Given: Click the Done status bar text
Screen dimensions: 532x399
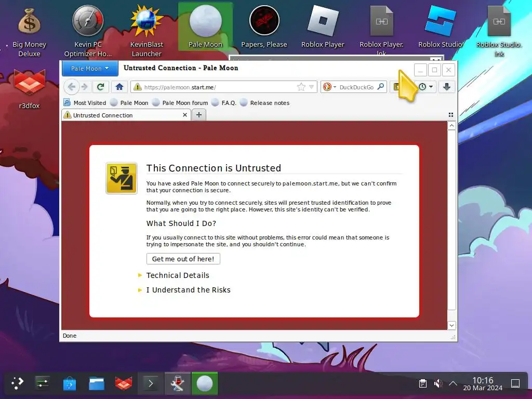Looking at the screenshot, I should 70,336.
